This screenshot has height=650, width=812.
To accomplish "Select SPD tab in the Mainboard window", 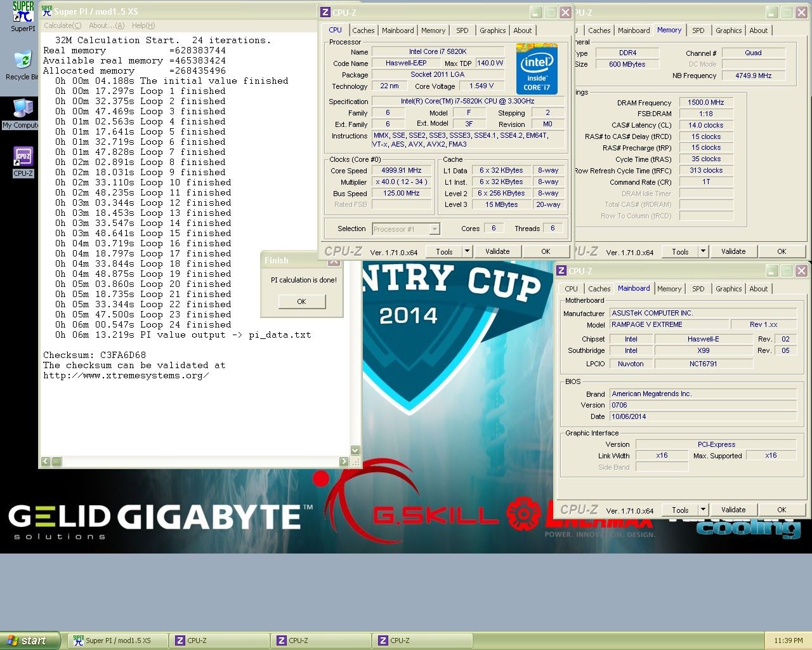I will [698, 289].
